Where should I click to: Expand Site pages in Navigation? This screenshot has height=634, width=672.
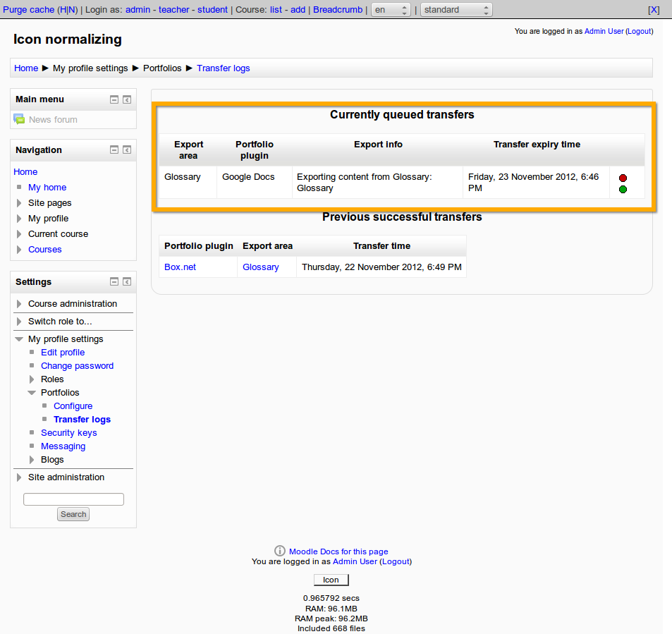point(19,203)
